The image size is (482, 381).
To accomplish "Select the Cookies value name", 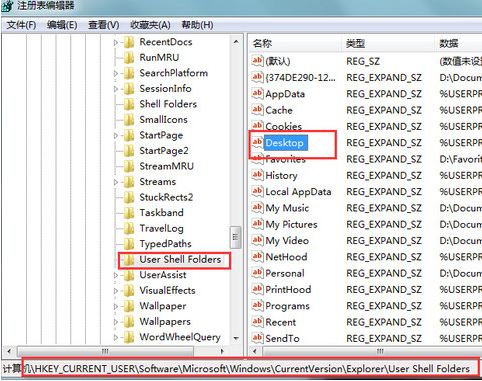I will click(284, 126).
